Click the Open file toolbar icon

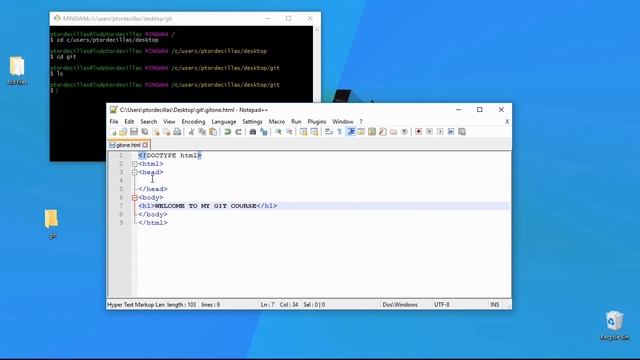(123, 132)
